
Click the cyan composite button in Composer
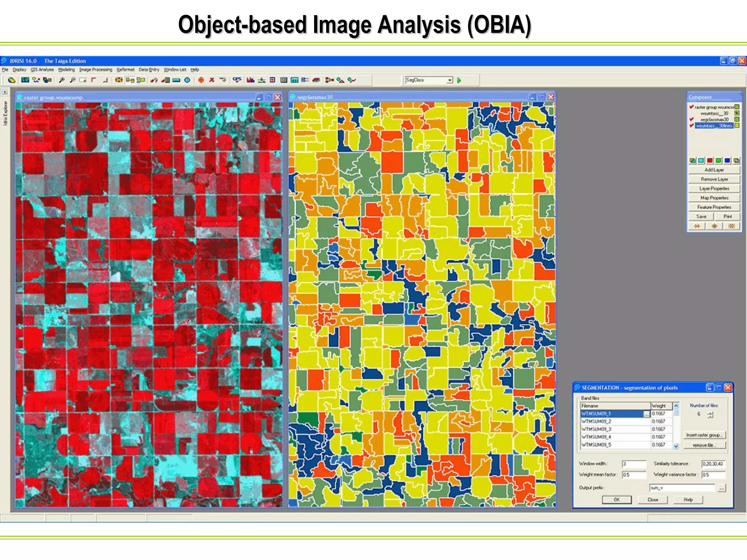point(701,160)
